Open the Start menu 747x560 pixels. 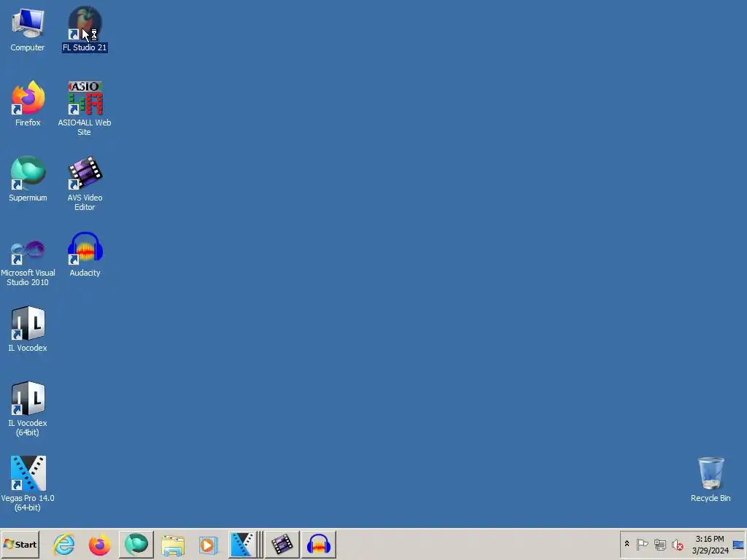(x=20, y=545)
